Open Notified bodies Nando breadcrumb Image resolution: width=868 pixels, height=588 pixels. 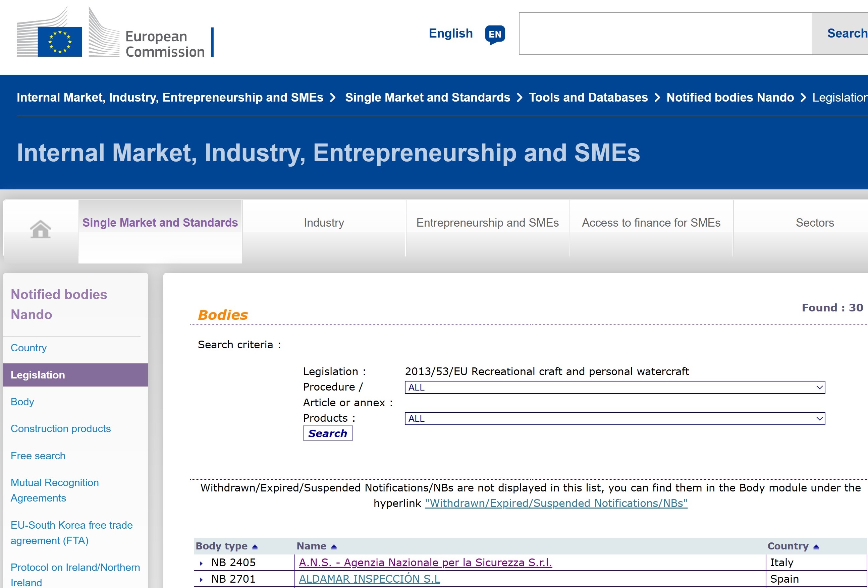tap(730, 98)
